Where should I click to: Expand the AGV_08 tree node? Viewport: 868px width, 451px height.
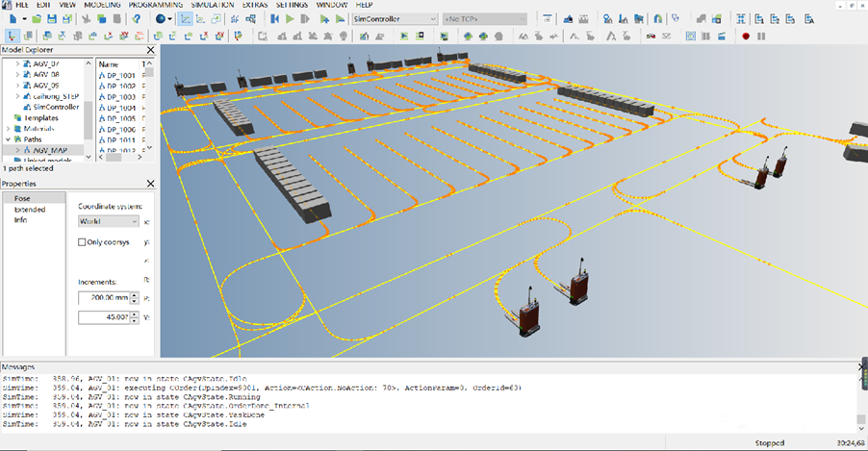tap(19, 73)
